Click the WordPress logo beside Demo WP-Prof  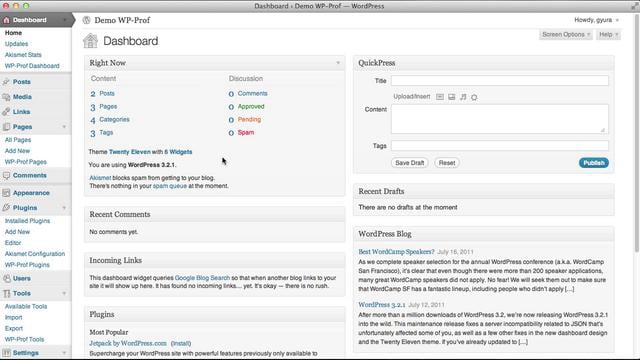click(x=87, y=20)
